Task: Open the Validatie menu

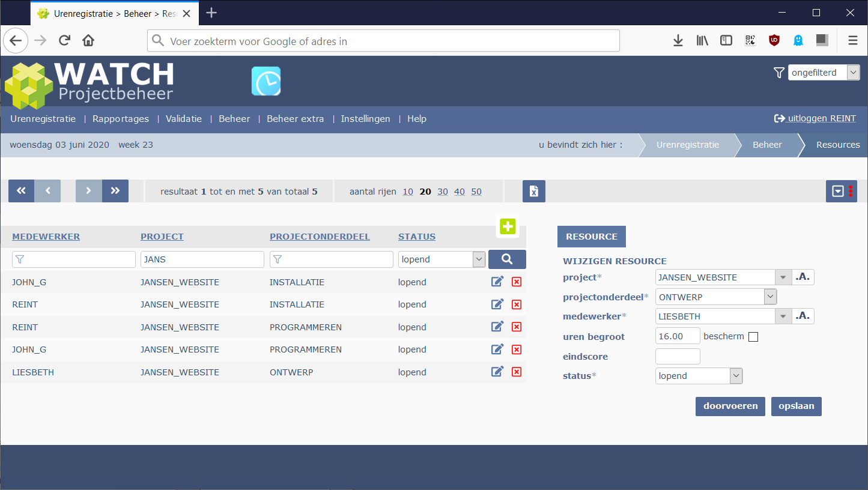Action: [x=184, y=119]
